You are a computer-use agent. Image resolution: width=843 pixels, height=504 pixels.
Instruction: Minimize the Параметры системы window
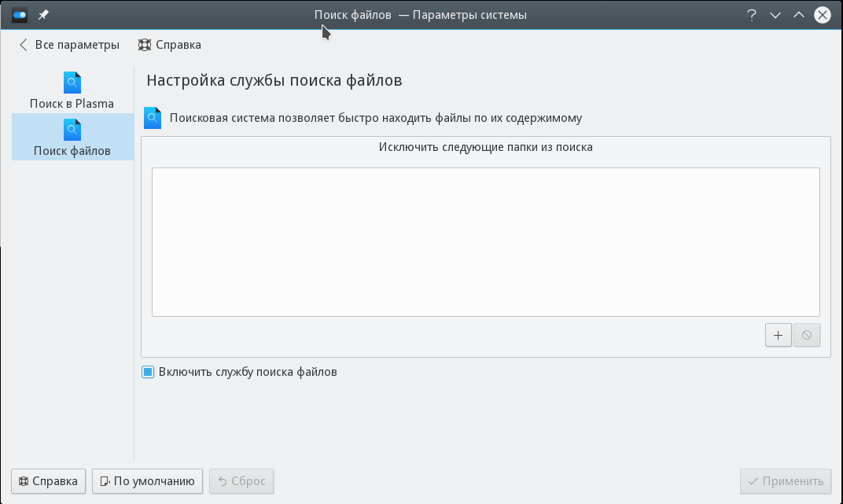pyautogui.click(x=775, y=15)
